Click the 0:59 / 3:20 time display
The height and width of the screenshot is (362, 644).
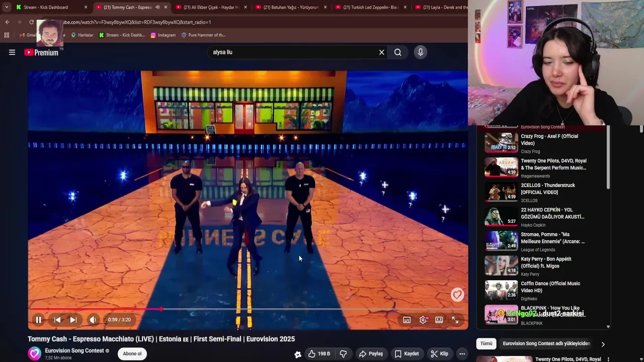tap(119, 320)
